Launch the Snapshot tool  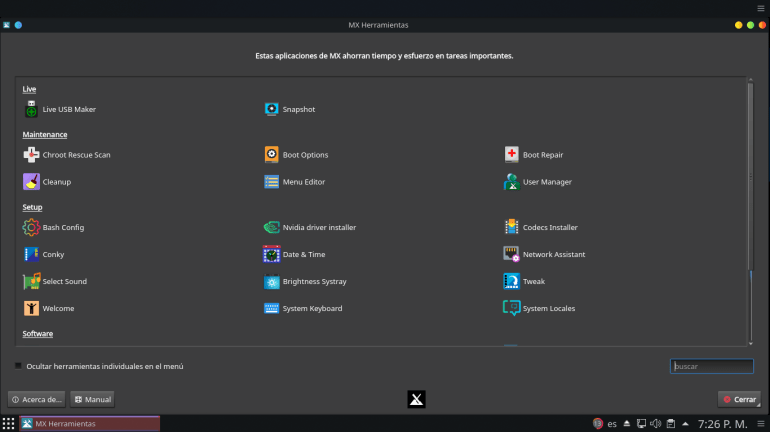point(298,109)
